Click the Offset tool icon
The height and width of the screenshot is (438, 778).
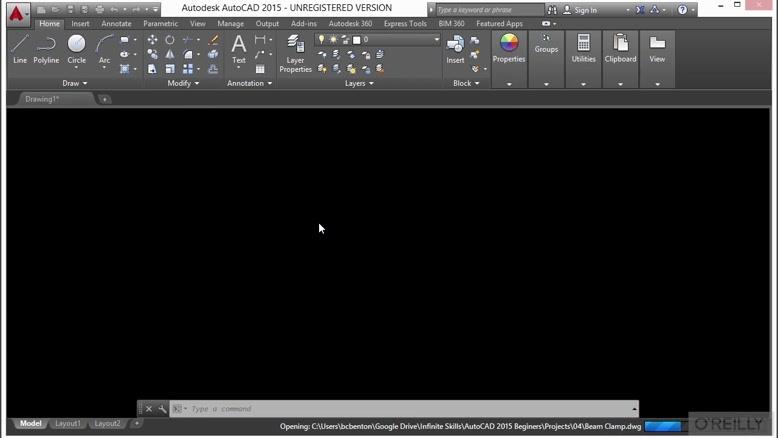[214, 69]
